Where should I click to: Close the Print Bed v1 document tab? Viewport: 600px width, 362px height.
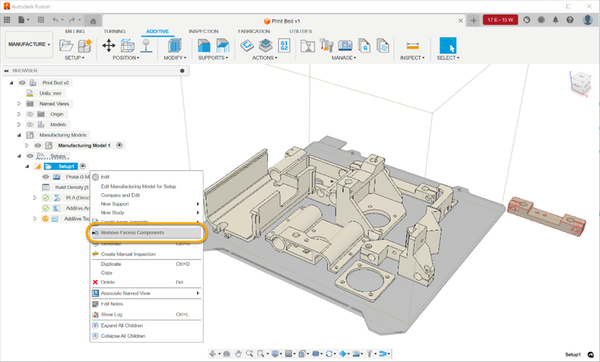click(460, 21)
